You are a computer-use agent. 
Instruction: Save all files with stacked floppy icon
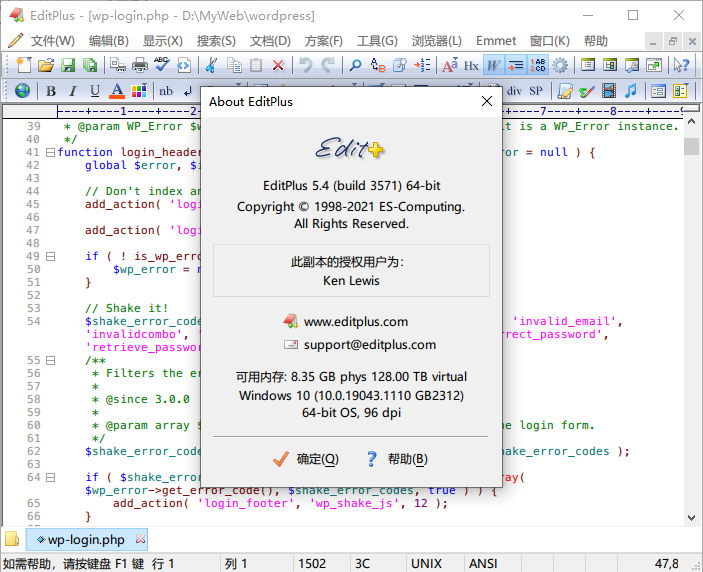pyautogui.click(x=90, y=65)
